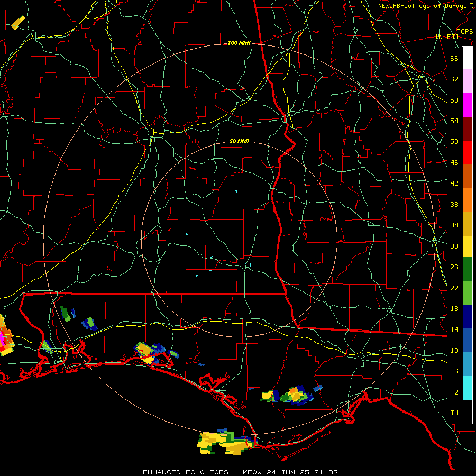This screenshot has height=476, width=476.
Task: Click the legend value 58
Action: click(x=454, y=100)
